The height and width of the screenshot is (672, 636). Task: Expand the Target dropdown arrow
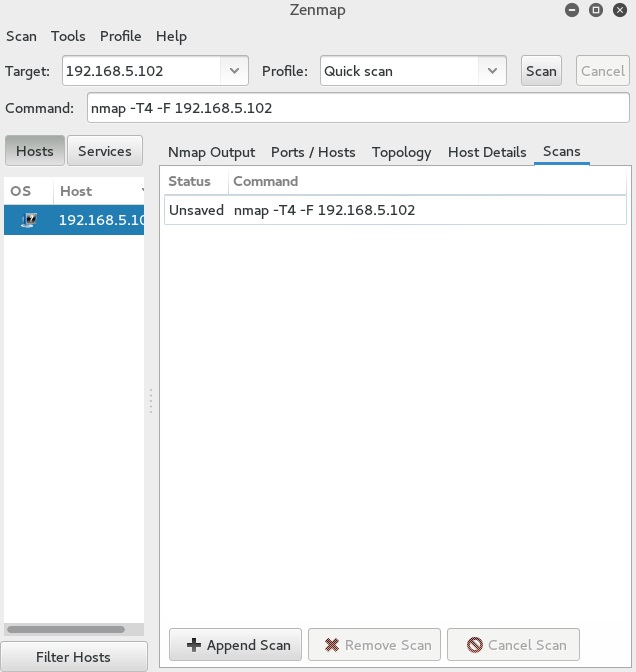pos(234,71)
